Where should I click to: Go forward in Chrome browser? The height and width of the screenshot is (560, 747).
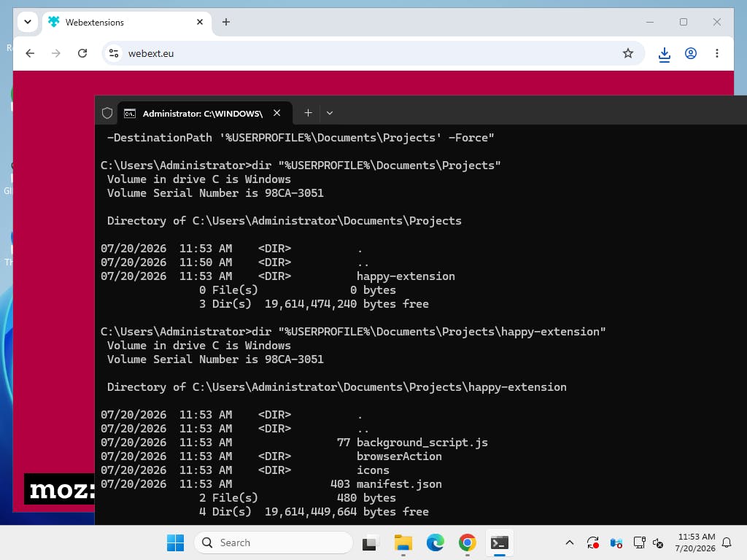[x=56, y=53]
